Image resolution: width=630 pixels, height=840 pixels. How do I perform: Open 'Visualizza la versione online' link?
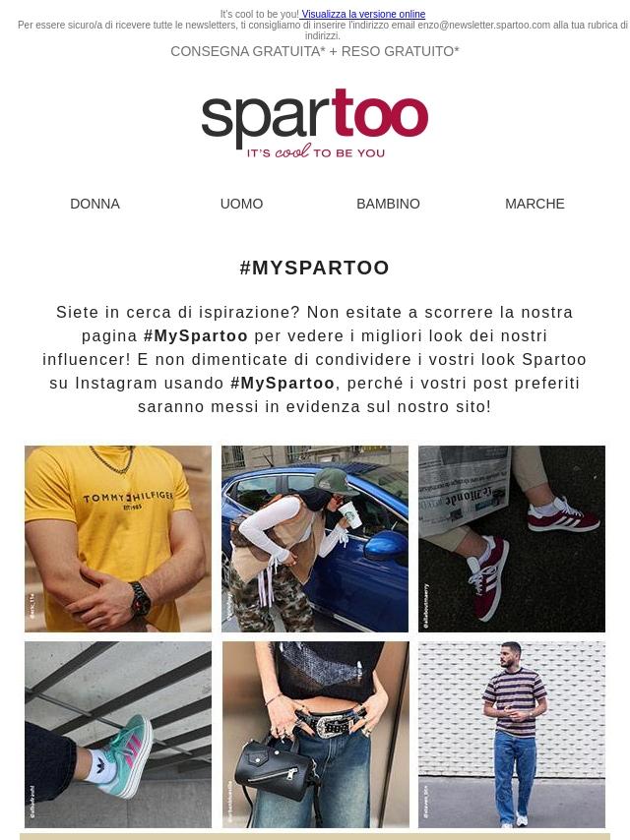coord(363,14)
